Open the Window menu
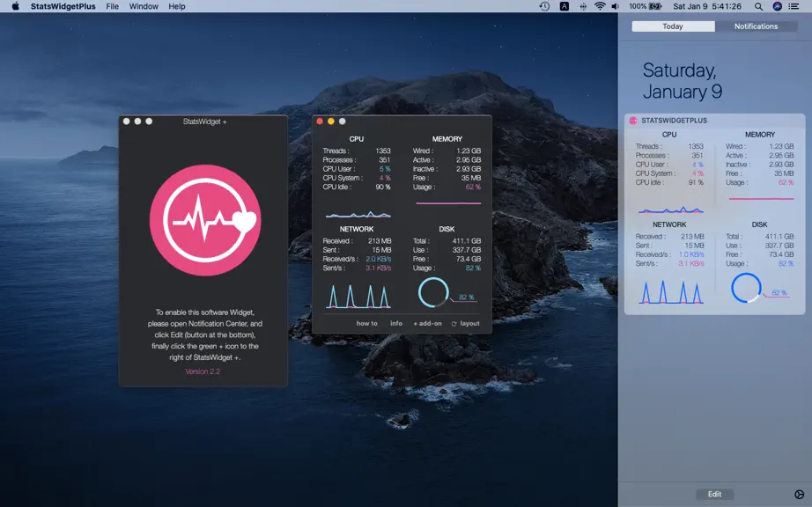The height and width of the screenshot is (507, 812). (x=144, y=6)
